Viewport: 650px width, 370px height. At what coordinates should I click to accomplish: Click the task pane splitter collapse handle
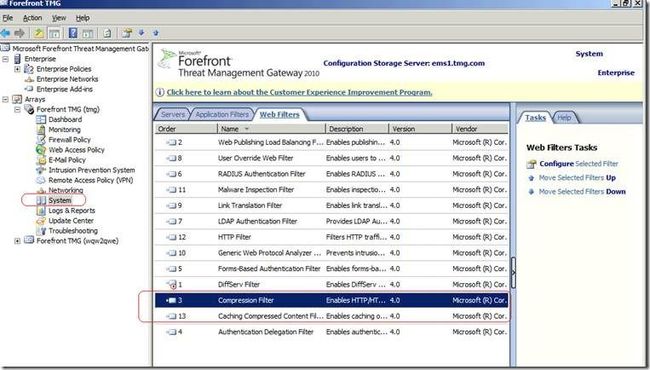(514, 272)
